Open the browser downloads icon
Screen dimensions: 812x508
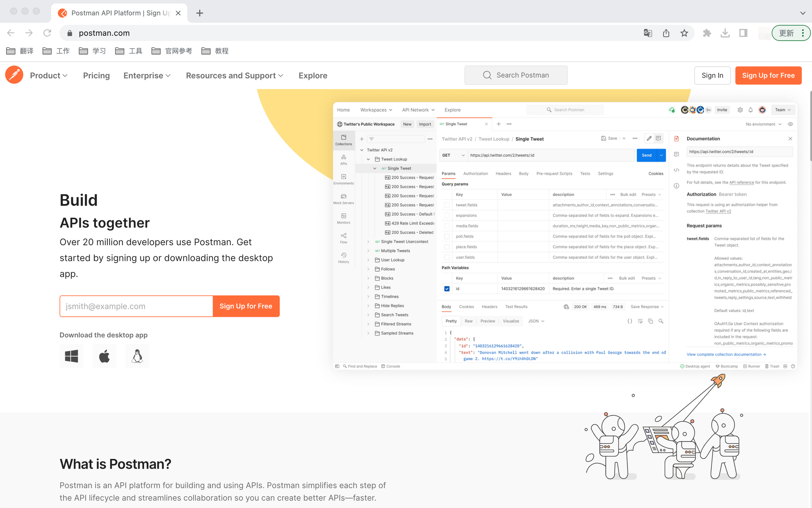coord(725,33)
